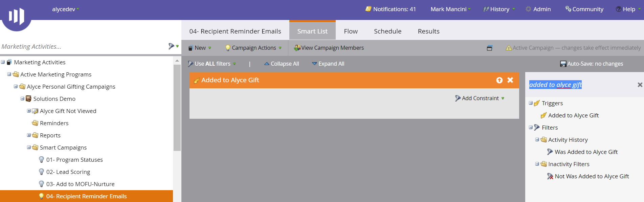Screen dimensions: 644x202
Task: Click the New document icon
Action: coord(191,48)
